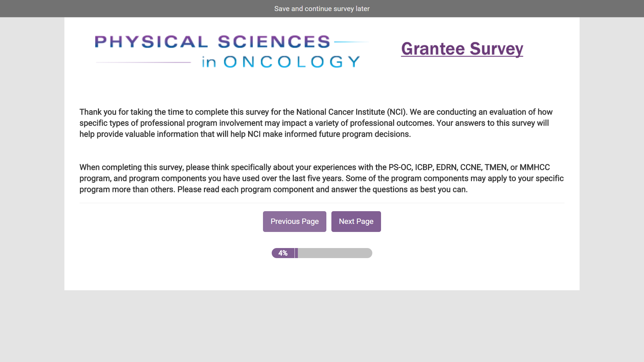644x362 pixels.
Task: Return to the Previous Page
Action: coord(294,222)
